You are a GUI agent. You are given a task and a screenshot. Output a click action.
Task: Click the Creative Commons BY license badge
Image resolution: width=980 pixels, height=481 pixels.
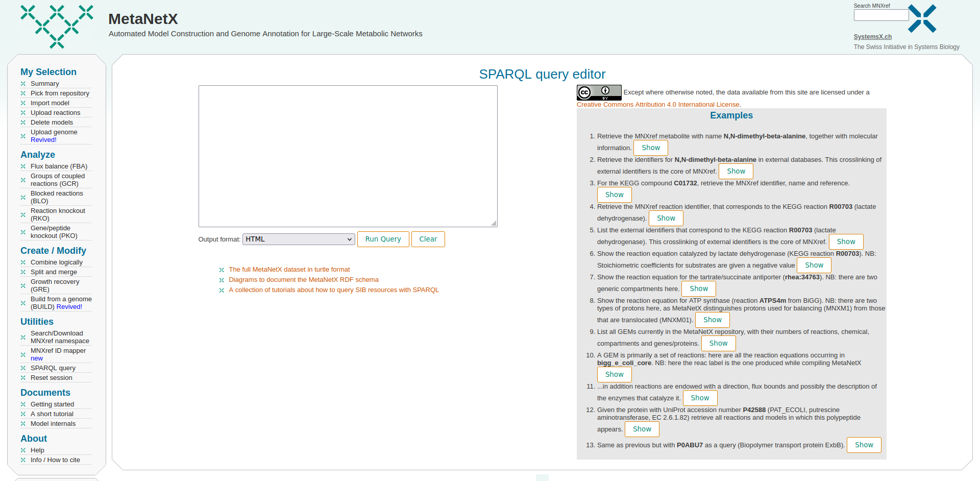pos(599,92)
